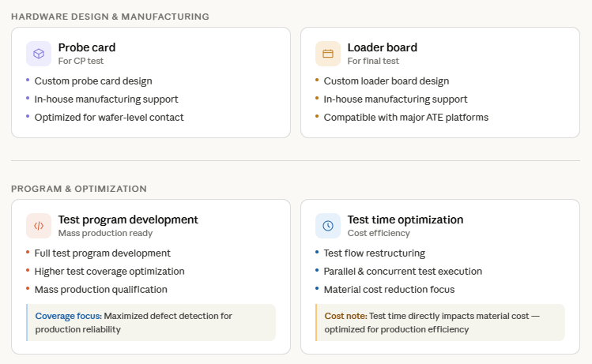The image size is (592, 364).
Task: Select the Loader board heading
Action: click(x=382, y=47)
